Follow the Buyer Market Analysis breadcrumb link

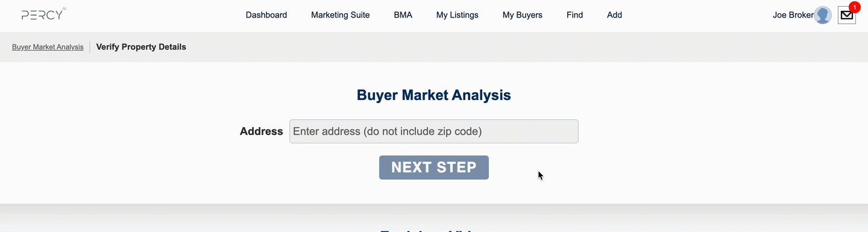coord(48,47)
